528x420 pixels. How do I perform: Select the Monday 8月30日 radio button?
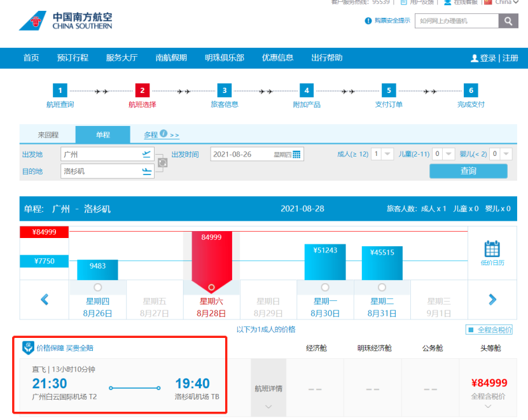click(x=325, y=287)
